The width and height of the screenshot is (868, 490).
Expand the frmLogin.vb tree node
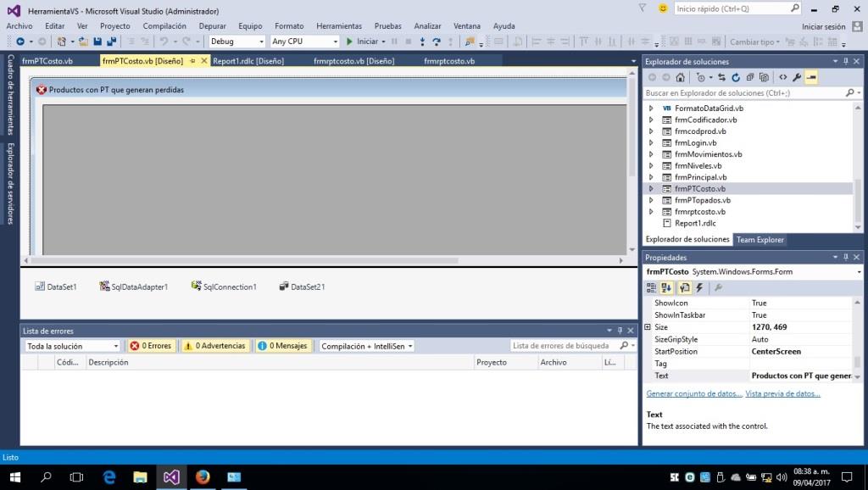651,143
